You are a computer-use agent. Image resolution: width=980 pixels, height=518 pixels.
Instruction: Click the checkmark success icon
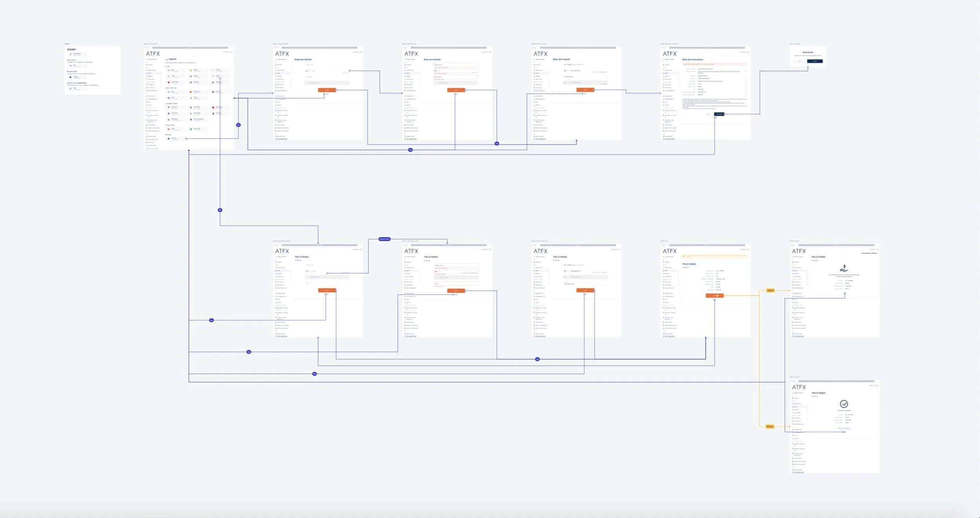tap(844, 404)
